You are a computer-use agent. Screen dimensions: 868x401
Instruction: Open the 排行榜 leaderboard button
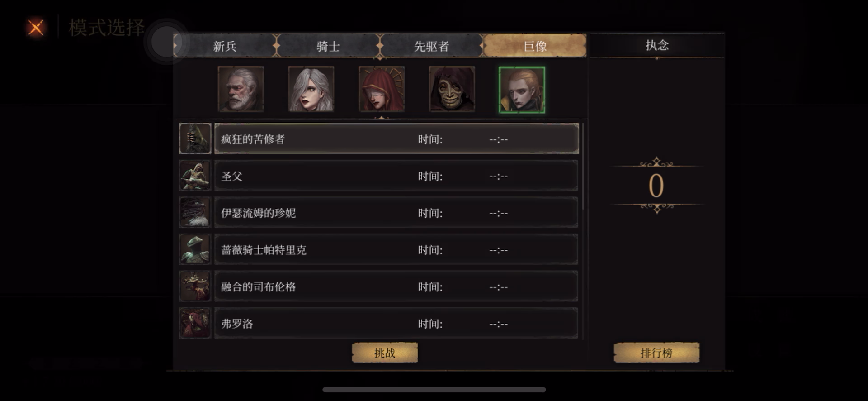(x=656, y=353)
